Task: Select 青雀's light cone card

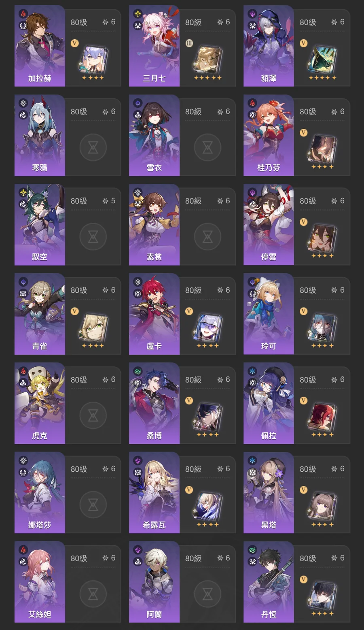Action: [93, 327]
